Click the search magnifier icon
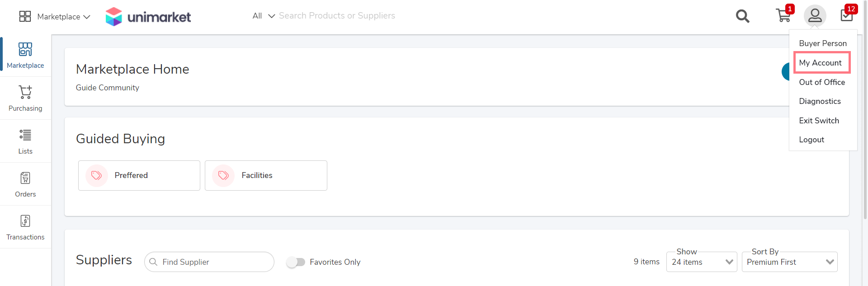868x286 pixels. point(742,16)
